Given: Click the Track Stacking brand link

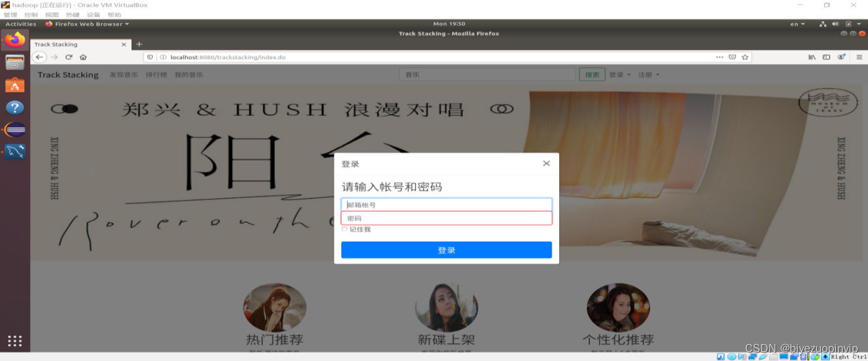Looking at the screenshot, I should pyautogui.click(x=68, y=74).
